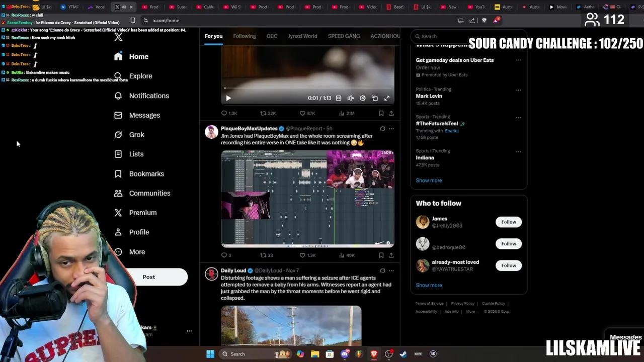This screenshot has height=362, width=644.
Task: Click Grok icon on Daily Loud post
Action: (x=382, y=270)
